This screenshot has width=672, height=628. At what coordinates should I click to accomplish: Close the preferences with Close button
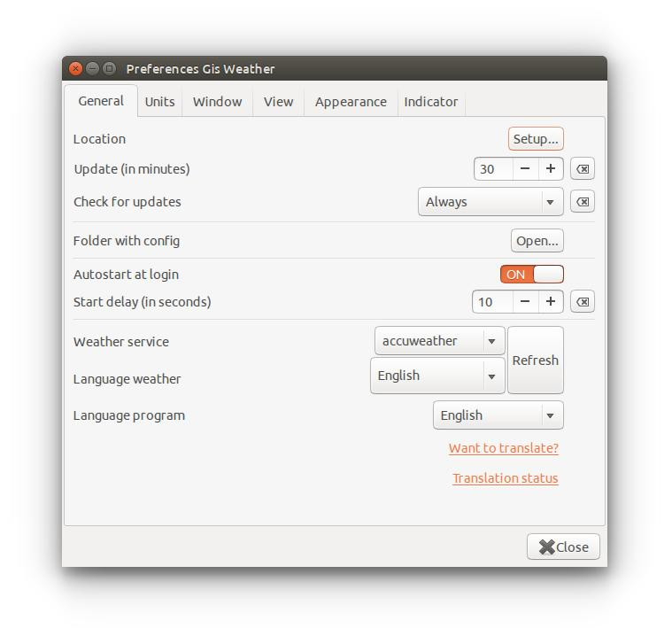pos(563,547)
